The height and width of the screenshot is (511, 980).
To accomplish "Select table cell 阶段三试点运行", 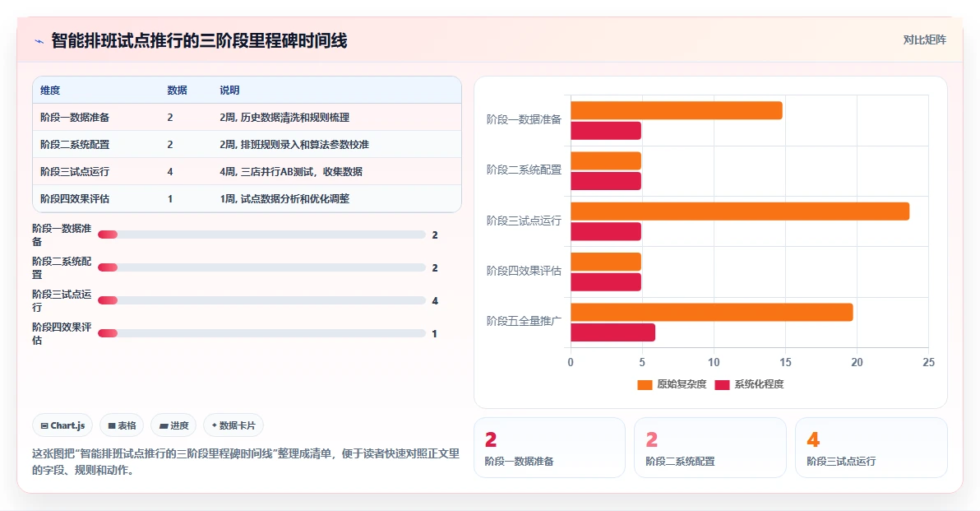I will coord(75,171).
